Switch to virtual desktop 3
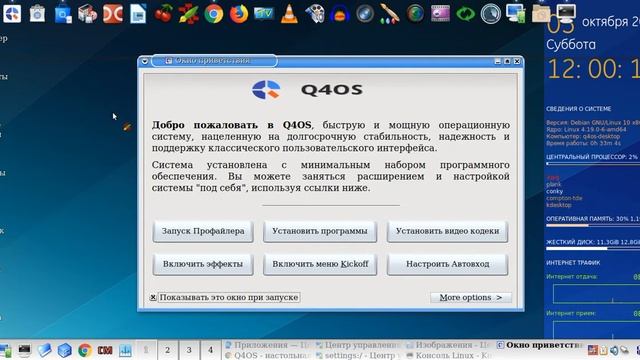 click(189, 350)
